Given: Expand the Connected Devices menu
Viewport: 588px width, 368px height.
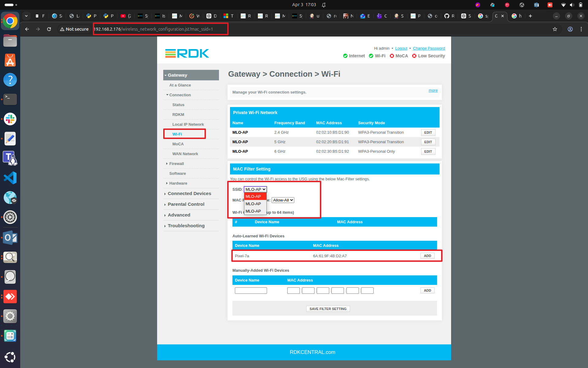Looking at the screenshot, I should (189, 194).
